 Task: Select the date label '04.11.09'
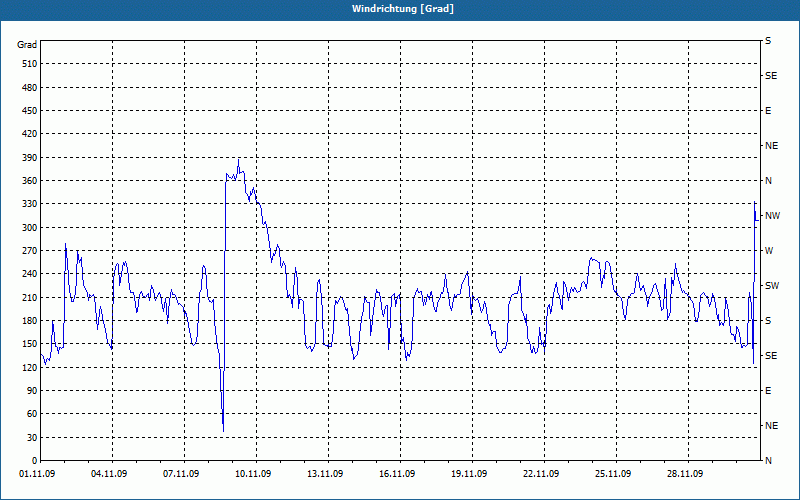[x=109, y=474]
